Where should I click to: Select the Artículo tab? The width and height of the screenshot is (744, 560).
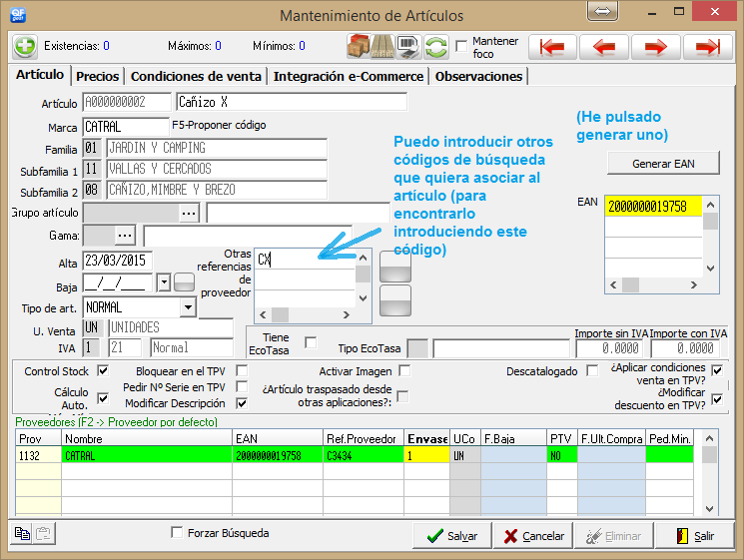(40, 75)
